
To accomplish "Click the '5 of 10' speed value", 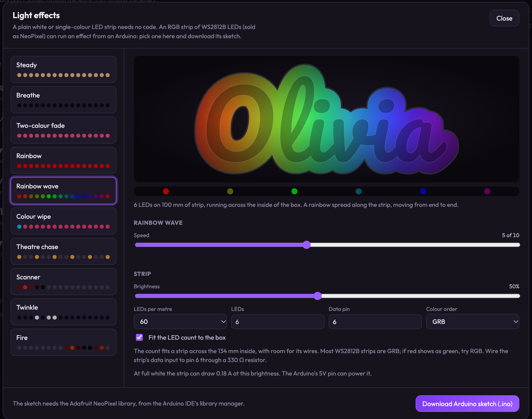I will pos(510,235).
